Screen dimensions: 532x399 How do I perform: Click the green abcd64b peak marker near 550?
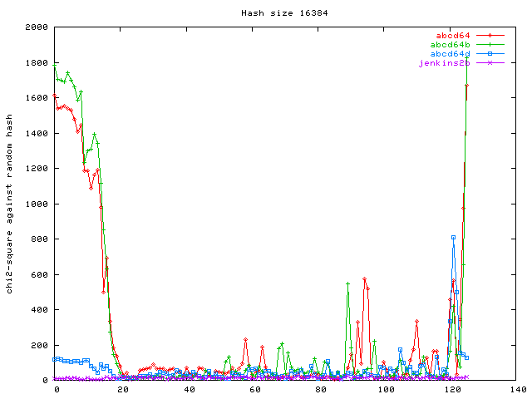[x=347, y=283]
